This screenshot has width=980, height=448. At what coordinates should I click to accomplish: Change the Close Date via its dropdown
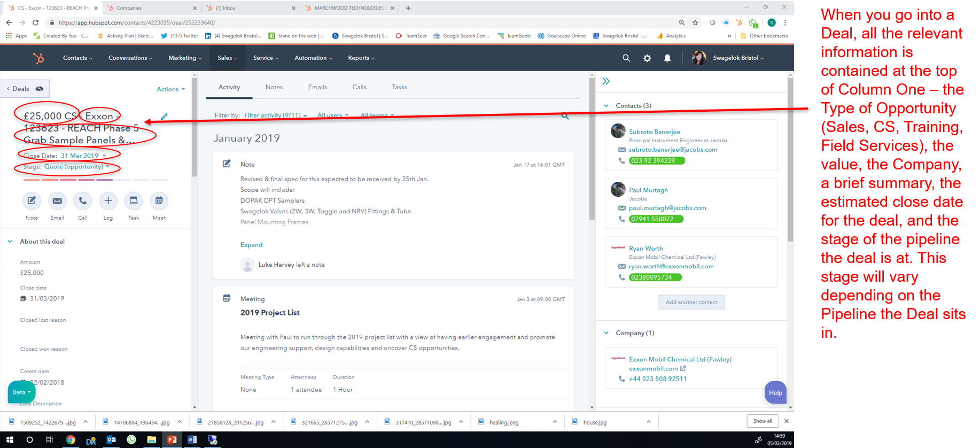pyautogui.click(x=83, y=156)
